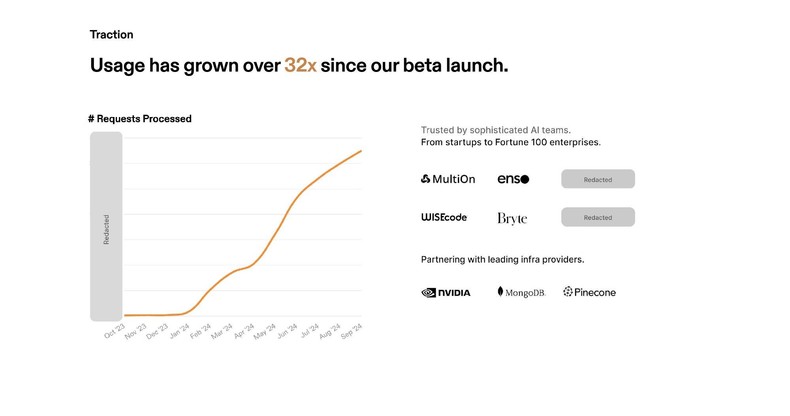Select the Traction section title

[x=112, y=34]
